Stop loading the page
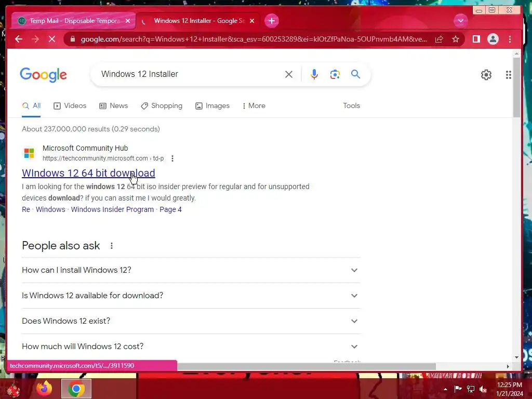 click(x=52, y=39)
